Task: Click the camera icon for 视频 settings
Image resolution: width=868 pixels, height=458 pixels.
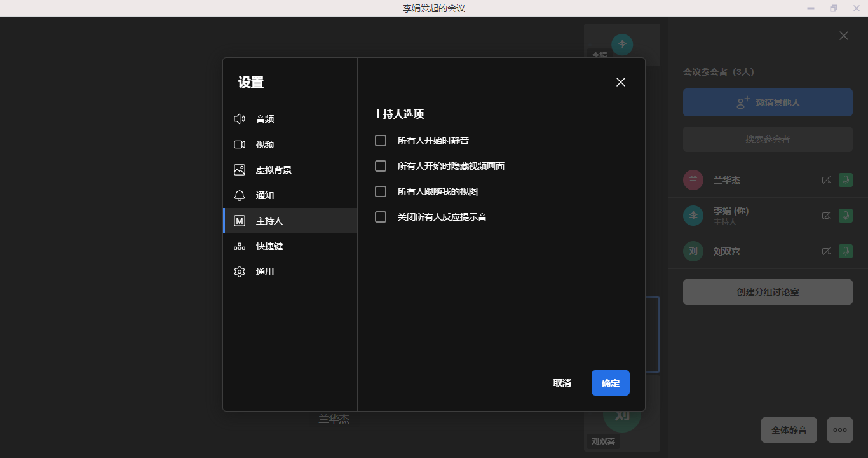Action: click(240, 144)
